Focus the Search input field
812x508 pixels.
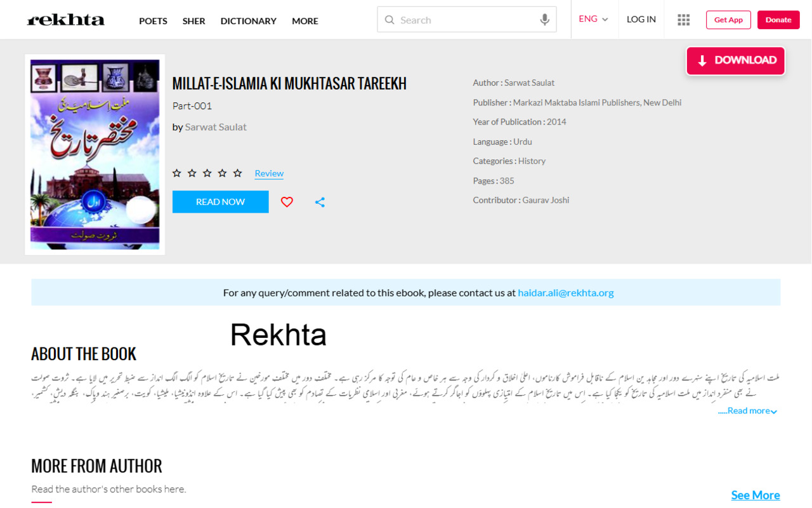(x=466, y=20)
